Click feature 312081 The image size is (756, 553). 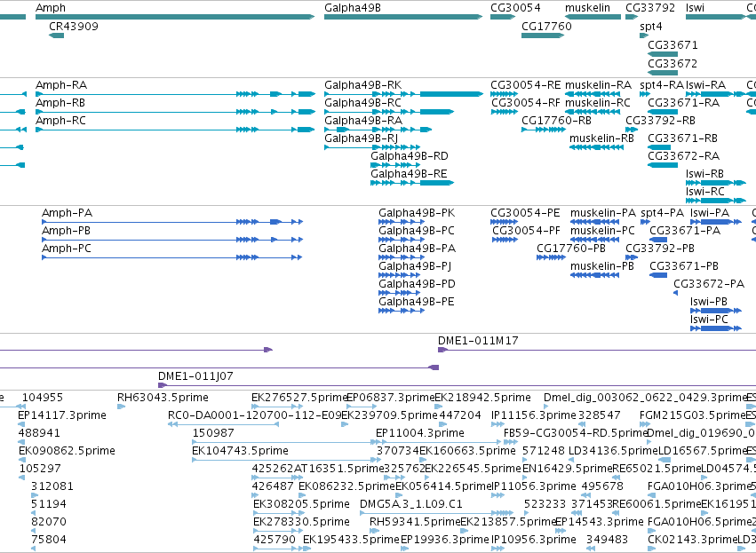click(x=35, y=495)
